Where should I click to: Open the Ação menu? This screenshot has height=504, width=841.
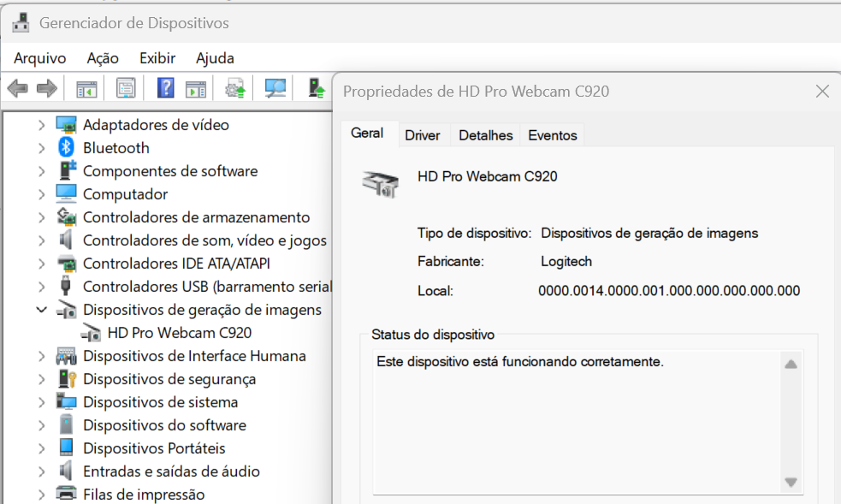(103, 58)
